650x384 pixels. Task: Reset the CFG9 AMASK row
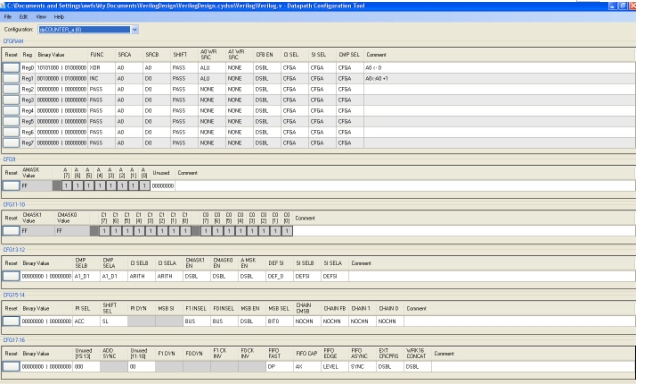11,186
